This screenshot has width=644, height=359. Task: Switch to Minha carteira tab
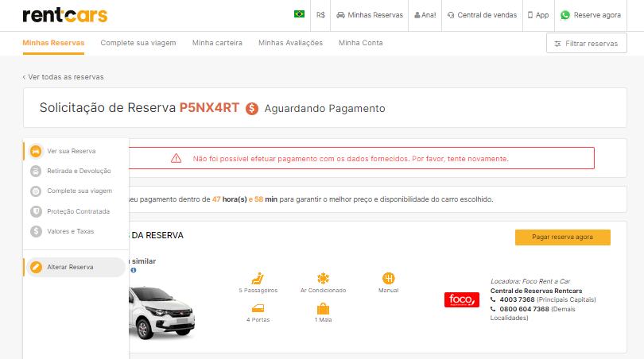(217, 43)
